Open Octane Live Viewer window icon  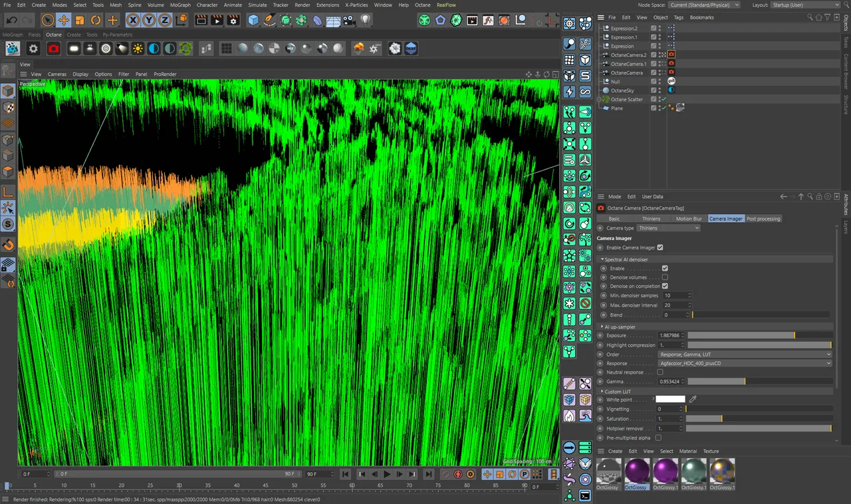(12, 49)
